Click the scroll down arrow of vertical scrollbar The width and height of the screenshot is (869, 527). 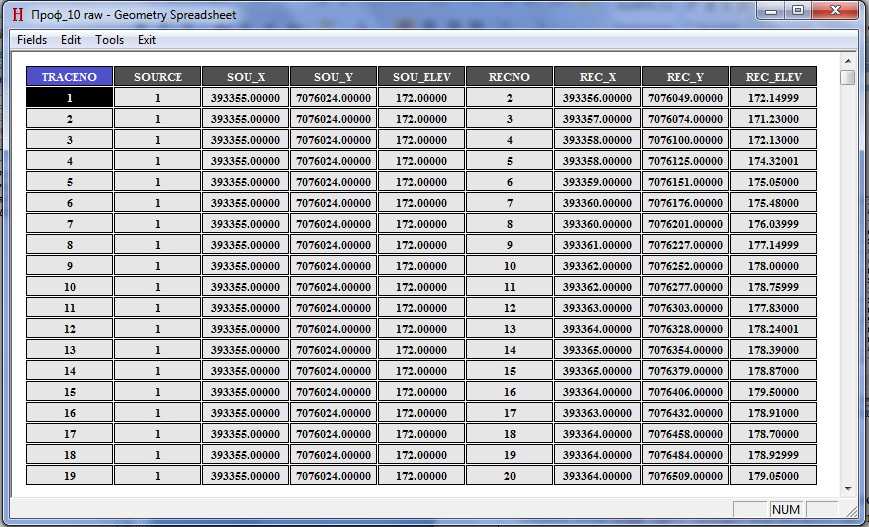[848, 489]
